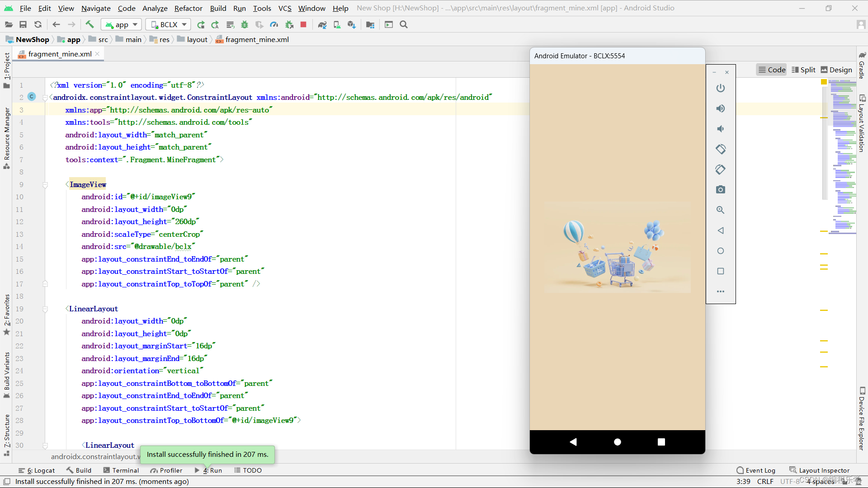Toggle the Favorites tool window
The width and height of the screenshot is (868, 488).
pyautogui.click(x=6, y=315)
